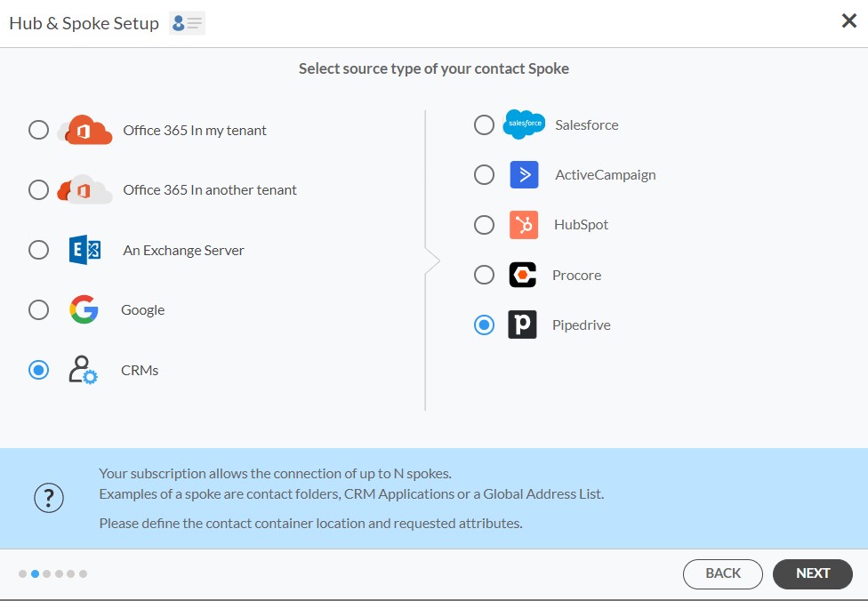Click the Hub & Spoke Setup title
The height and width of the screenshot is (601, 868).
pyautogui.click(x=84, y=23)
